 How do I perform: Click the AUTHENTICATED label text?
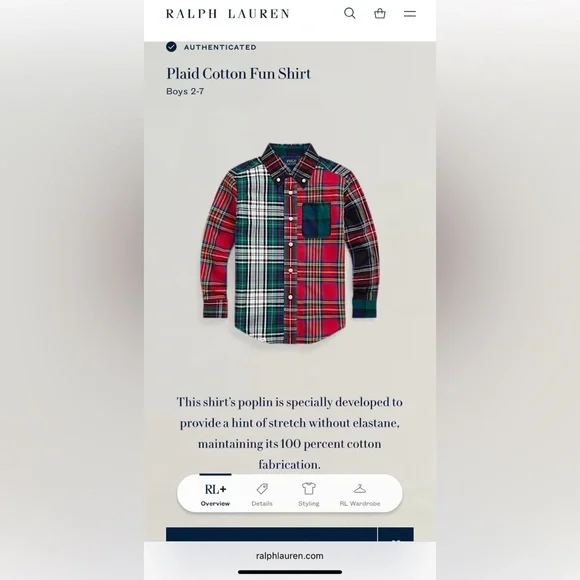(x=220, y=47)
